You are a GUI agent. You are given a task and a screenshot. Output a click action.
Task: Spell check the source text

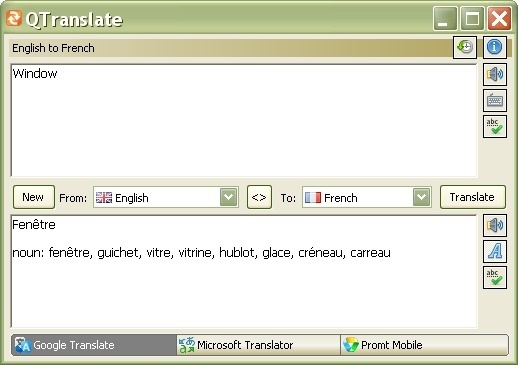click(x=495, y=127)
